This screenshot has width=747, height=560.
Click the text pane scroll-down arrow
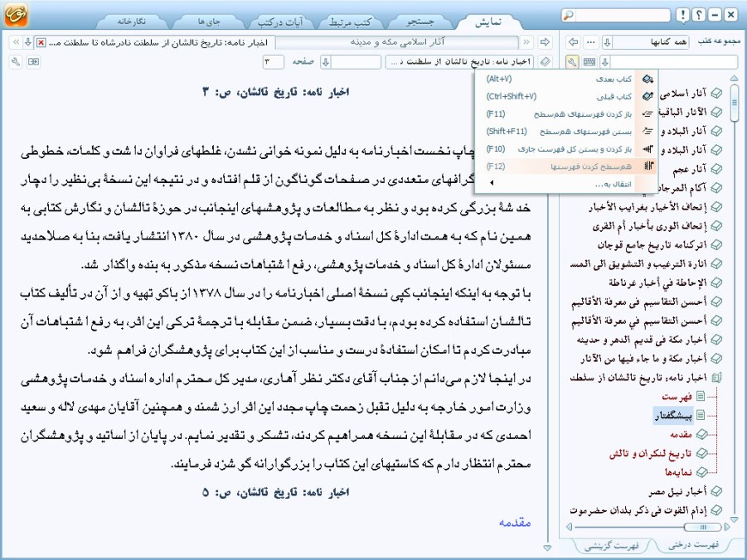pos(547,548)
